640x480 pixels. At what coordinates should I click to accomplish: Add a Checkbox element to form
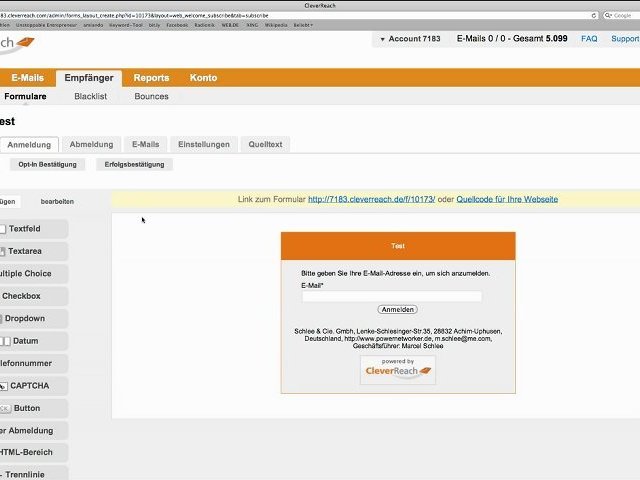[33, 296]
